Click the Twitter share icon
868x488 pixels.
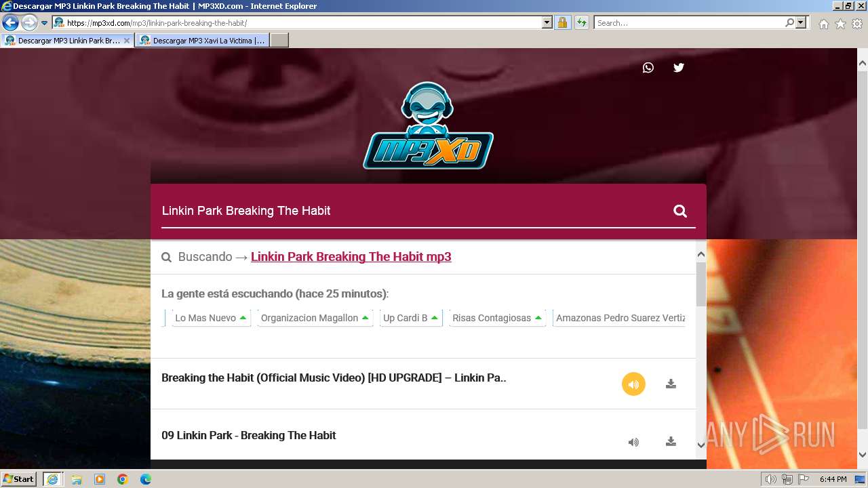pyautogui.click(x=679, y=68)
